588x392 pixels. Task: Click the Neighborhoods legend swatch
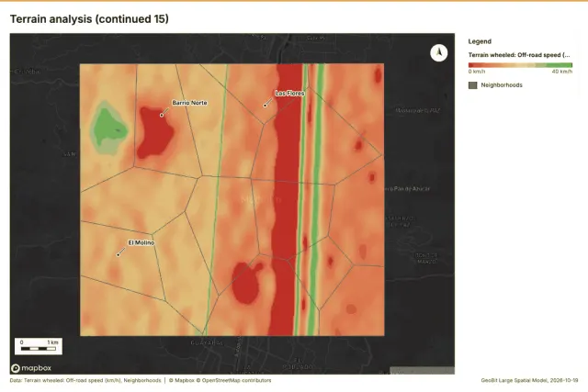pos(473,85)
